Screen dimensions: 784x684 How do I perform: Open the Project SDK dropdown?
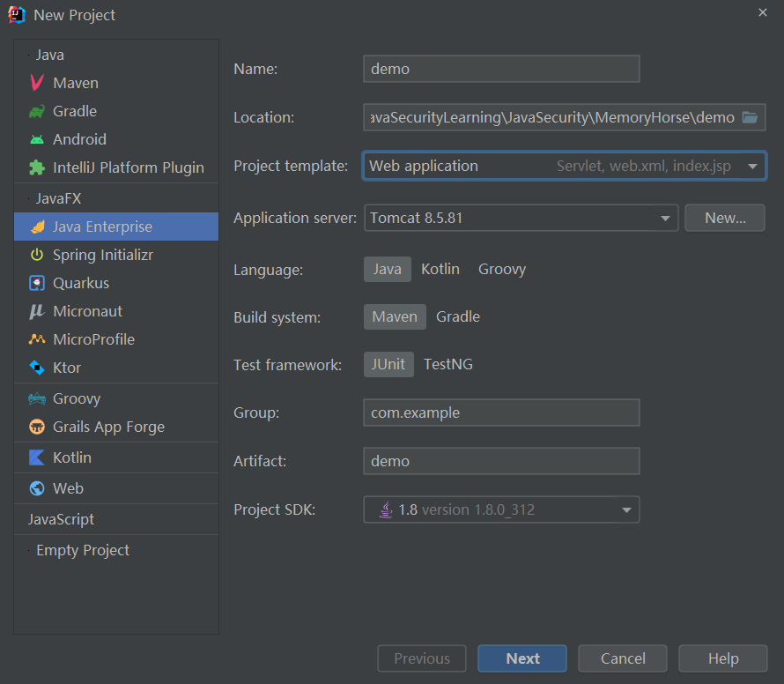click(x=626, y=509)
